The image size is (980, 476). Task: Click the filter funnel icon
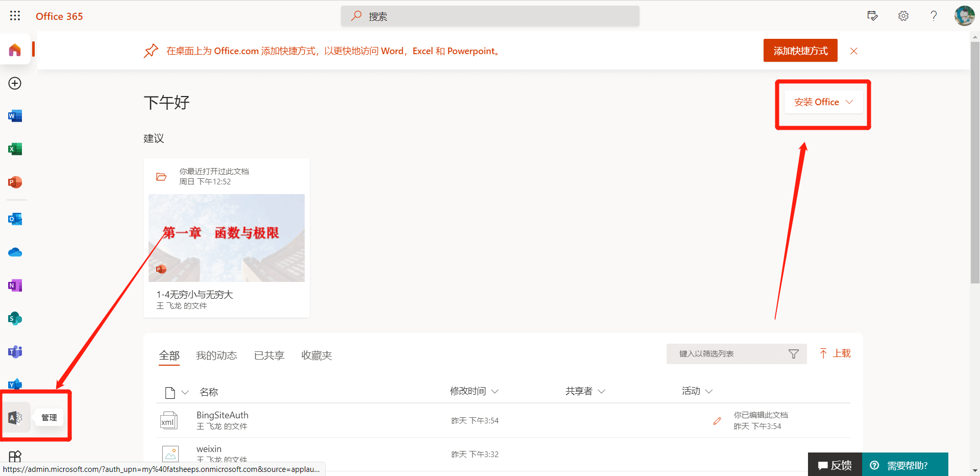(793, 354)
